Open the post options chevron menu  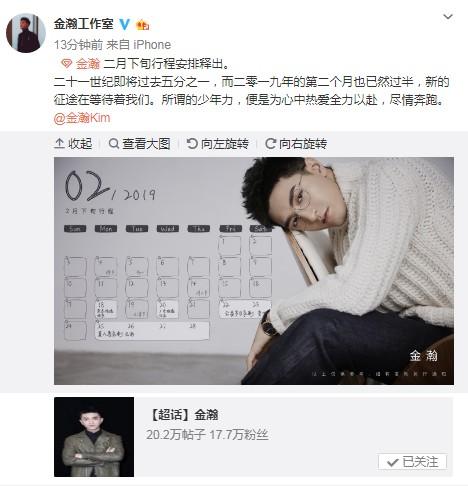[x=448, y=16]
